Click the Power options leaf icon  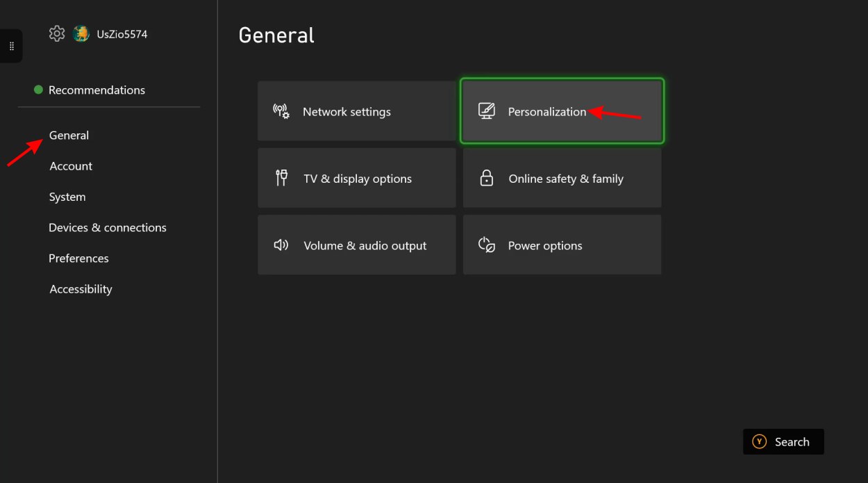pyautogui.click(x=487, y=245)
